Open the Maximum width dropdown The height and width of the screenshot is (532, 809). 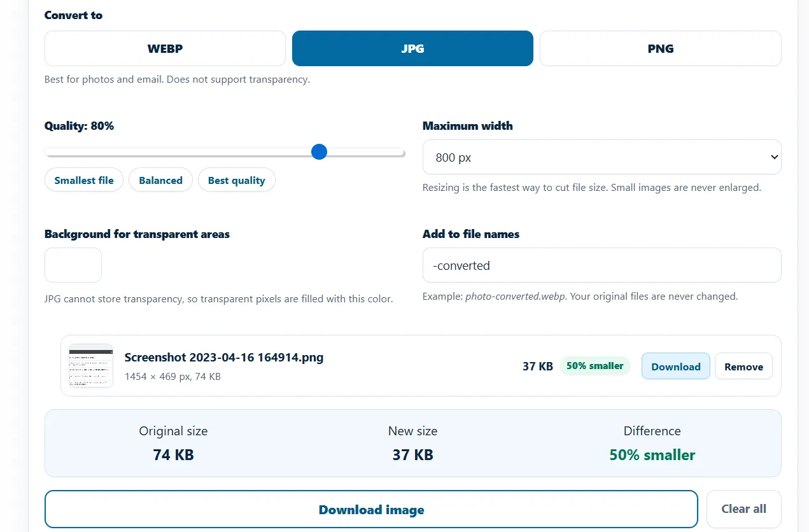(602, 157)
